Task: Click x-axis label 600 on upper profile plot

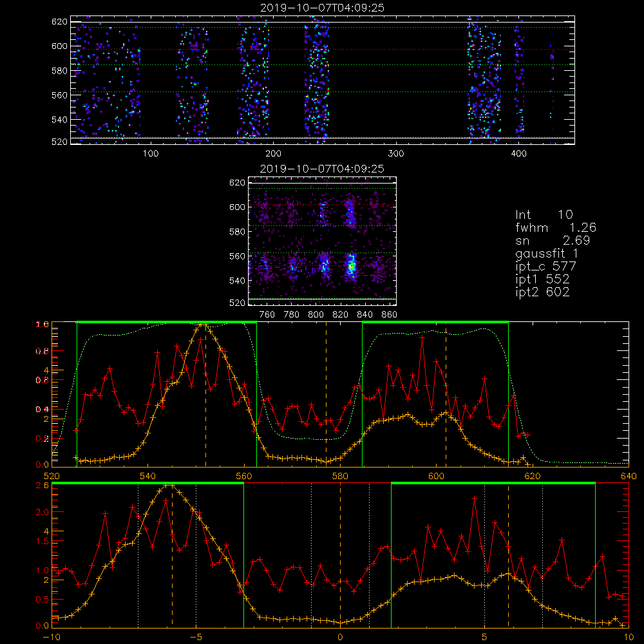Action: pos(436,477)
